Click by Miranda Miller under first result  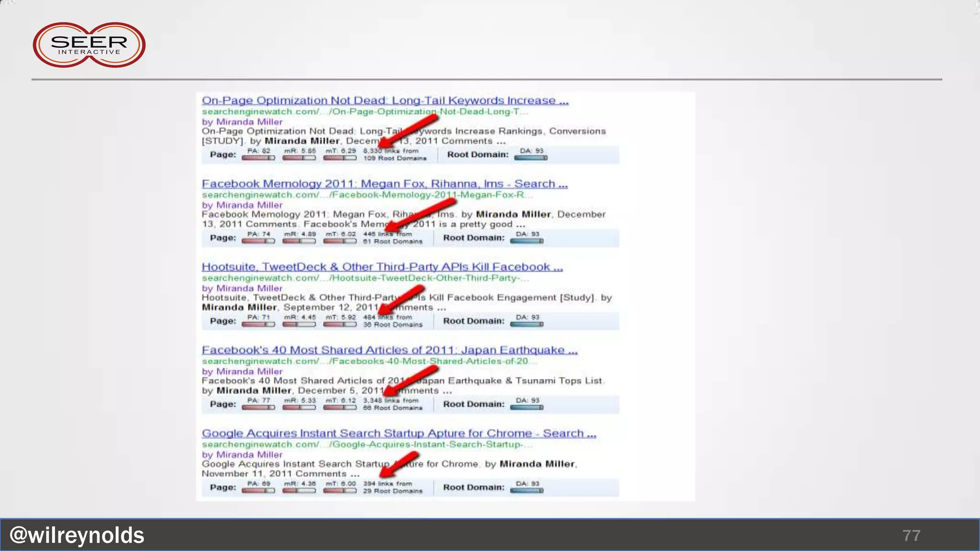(x=242, y=122)
